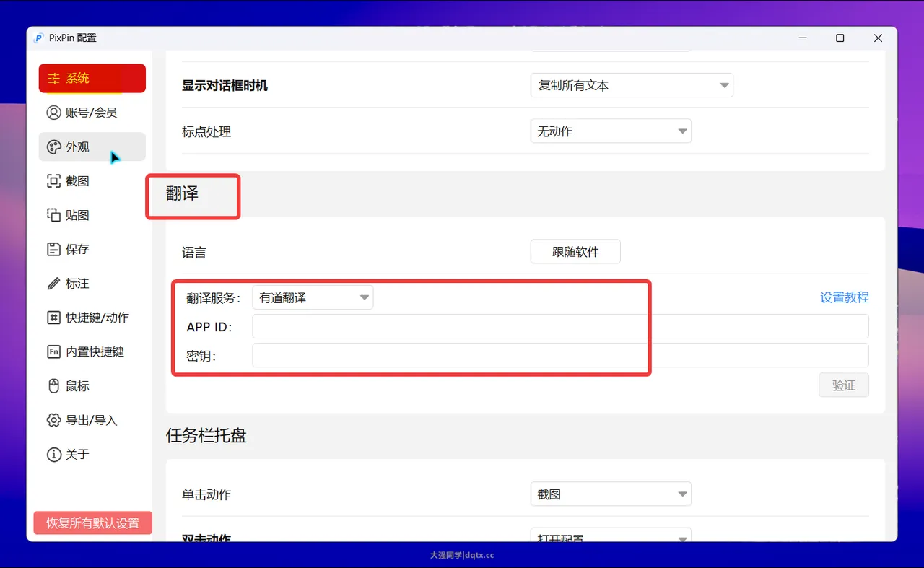This screenshot has width=924, height=568.
Task: Open the 内置快捷键 Fn icon
Action: point(53,352)
